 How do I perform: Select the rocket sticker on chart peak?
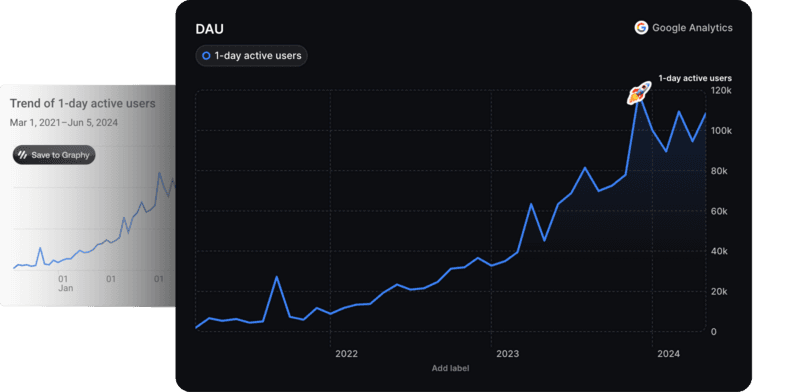click(639, 93)
